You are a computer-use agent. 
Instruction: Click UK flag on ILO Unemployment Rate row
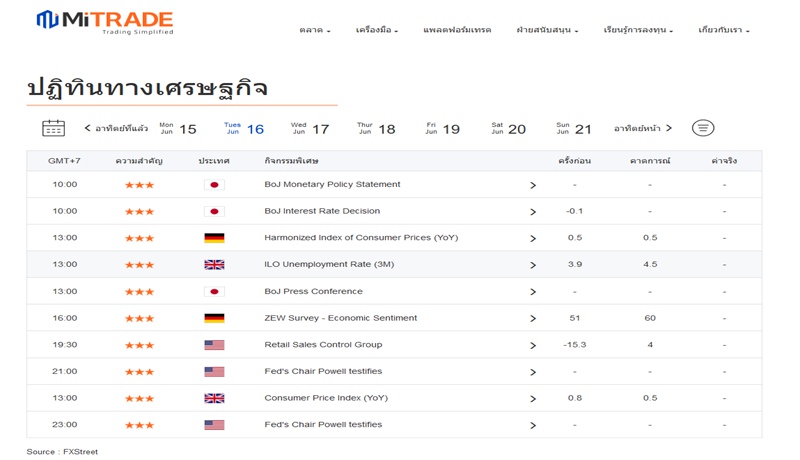point(213,265)
